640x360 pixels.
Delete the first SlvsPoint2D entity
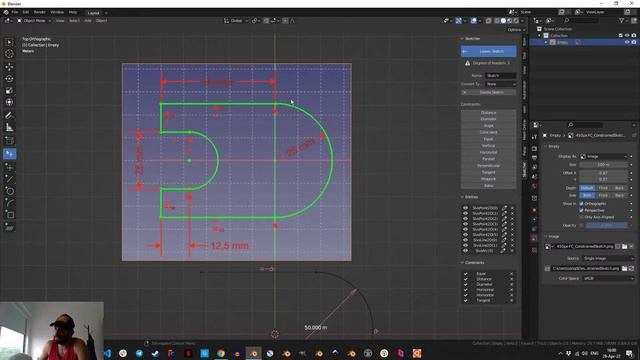coord(512,208)
